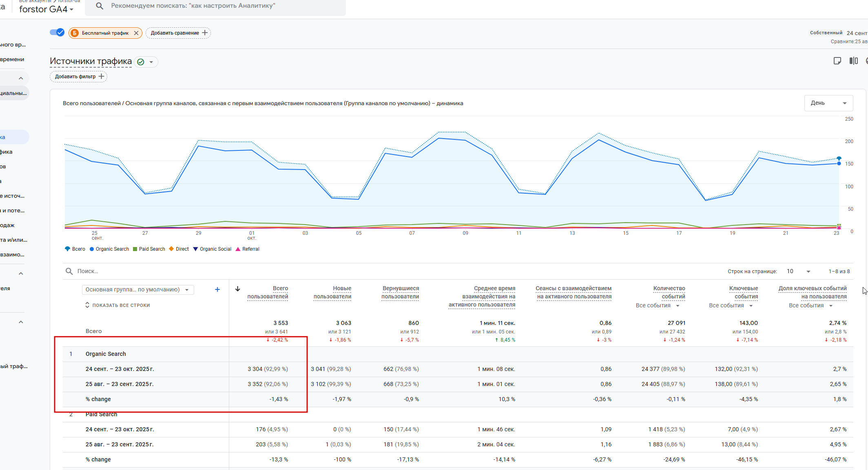Open the День granularity dropdown
Image resolution: width=868 pixels, height=470 pixels.
pyautogui.click(x=828, y=103)
